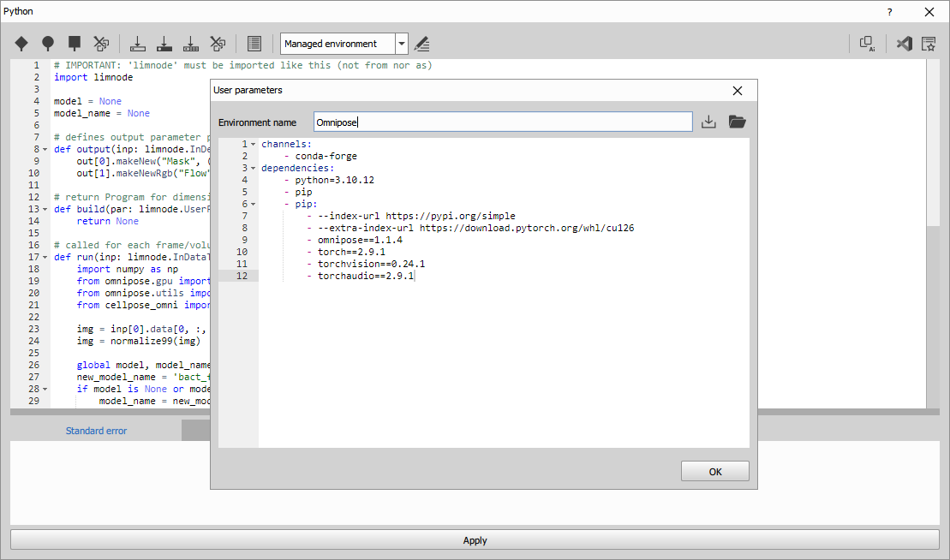Click the Environment name text field
Viewport: 950px width, 560px height.
coord(502,122)
